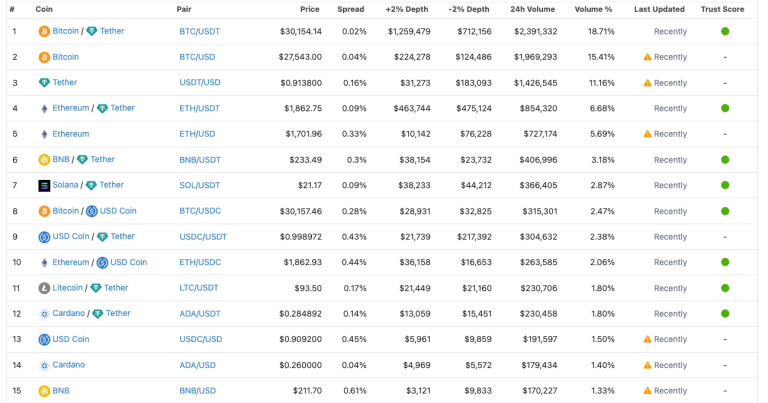Sort by the Trust Score column header
The height and width of the screenshot is (403, 768).
click(x=724, y=8)
